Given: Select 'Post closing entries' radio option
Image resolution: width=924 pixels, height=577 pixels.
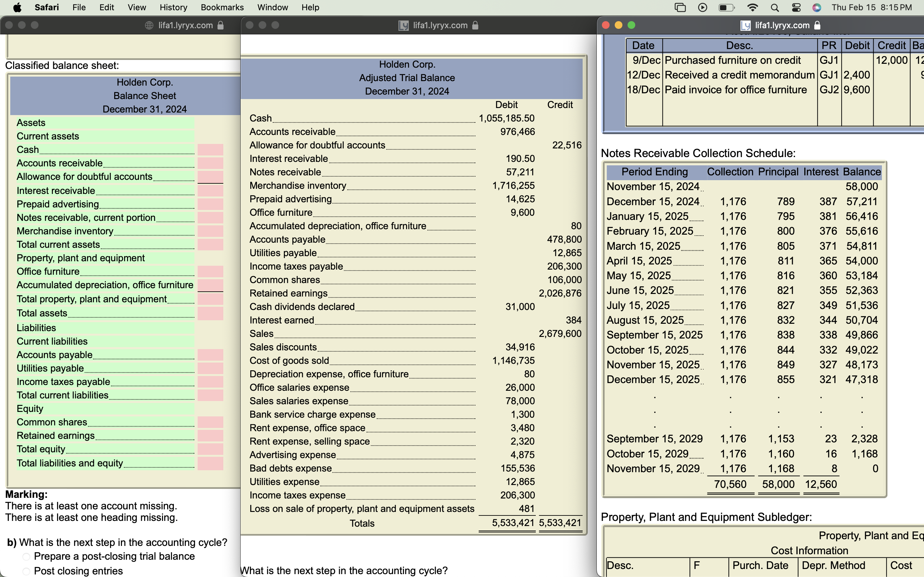Looking at the screenshot, I should [x=26, y=571].
